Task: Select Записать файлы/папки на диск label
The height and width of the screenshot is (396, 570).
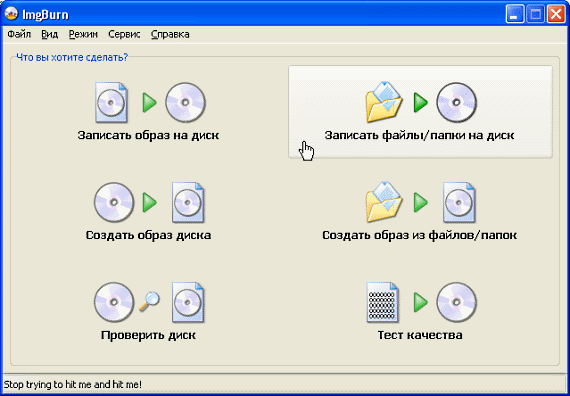Action: pyautogui.click(x=420, y=135)
